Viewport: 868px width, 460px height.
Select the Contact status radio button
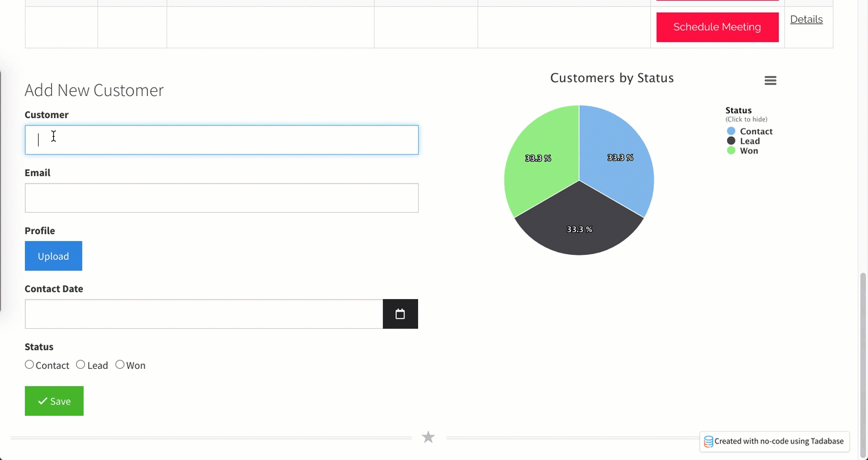click(x=29, y=365)
